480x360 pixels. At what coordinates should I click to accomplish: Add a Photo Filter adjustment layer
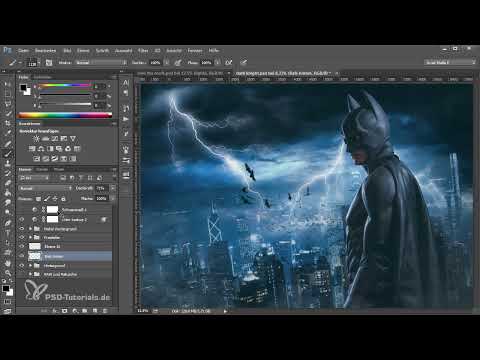pyautogui.click(x=59, y=149)
